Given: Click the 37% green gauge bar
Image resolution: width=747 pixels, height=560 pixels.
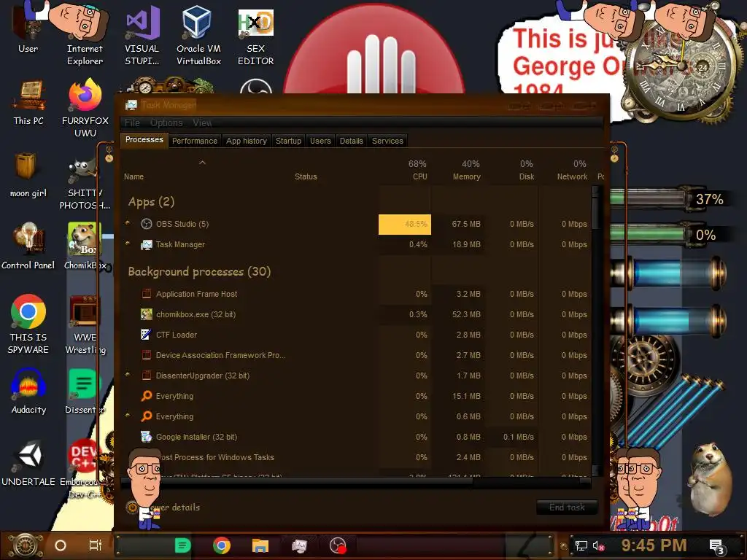Looking at the screenshot, I should 650,198.
